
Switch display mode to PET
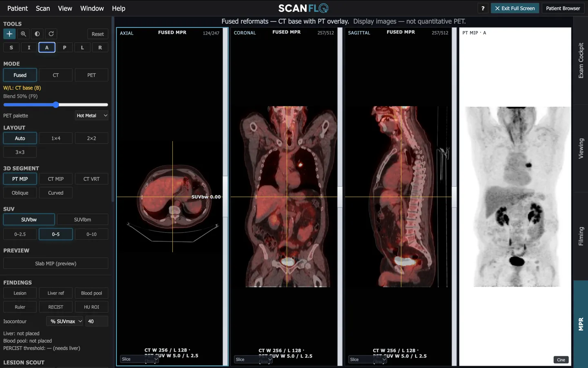click(x=91, y=75)
